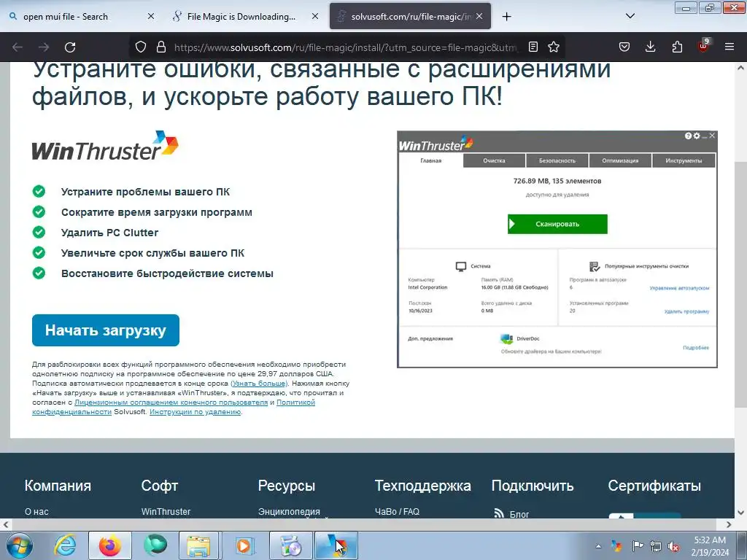The image size is (747, 560).
Task: Open the media player taskbar icon
Action: [244, 545]
